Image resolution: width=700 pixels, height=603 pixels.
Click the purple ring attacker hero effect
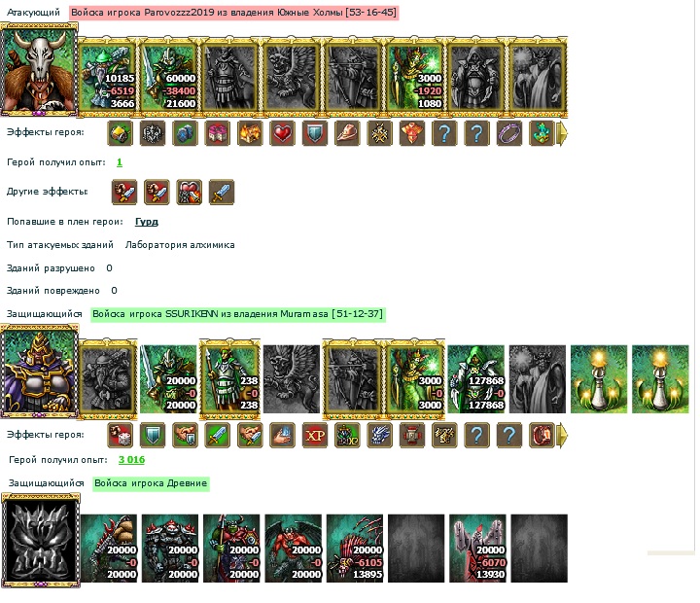pyautogui.click(x=508, y=133)
